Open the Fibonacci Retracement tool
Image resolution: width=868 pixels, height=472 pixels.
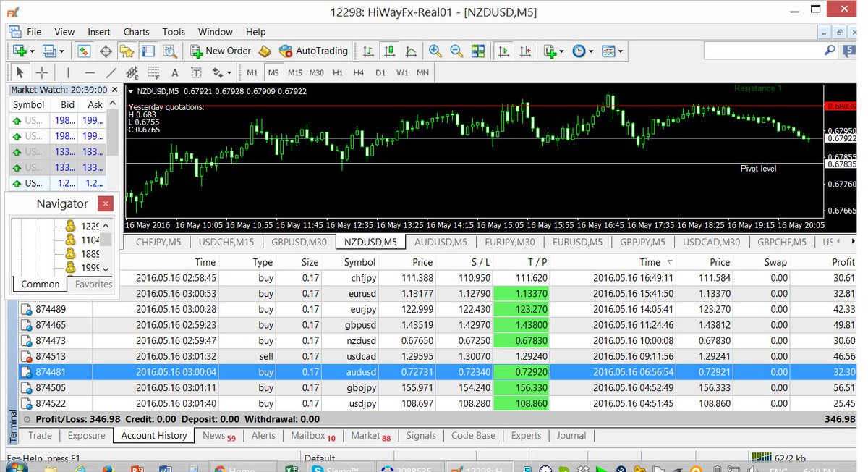tap(152, 72)
